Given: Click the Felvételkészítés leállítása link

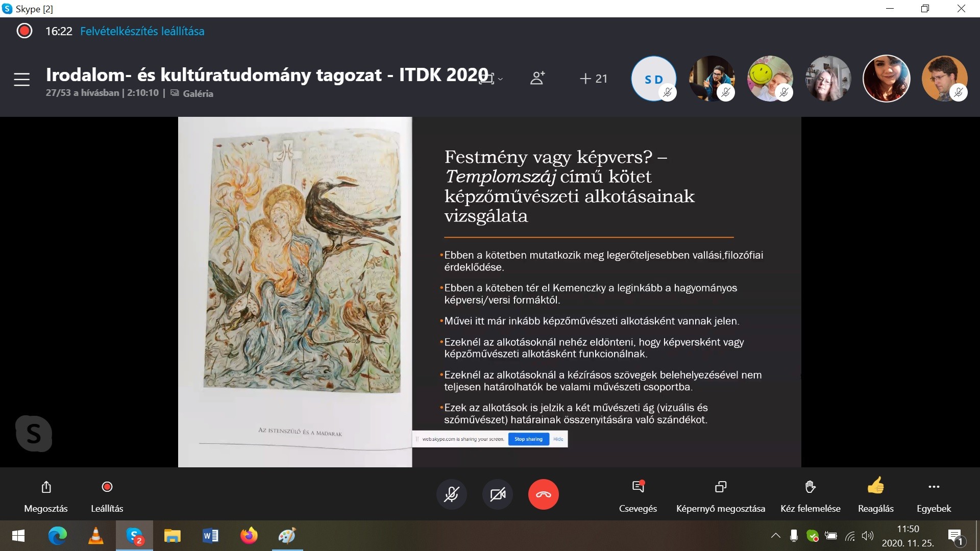Looking at the screenshot, I should coord(142,31).
